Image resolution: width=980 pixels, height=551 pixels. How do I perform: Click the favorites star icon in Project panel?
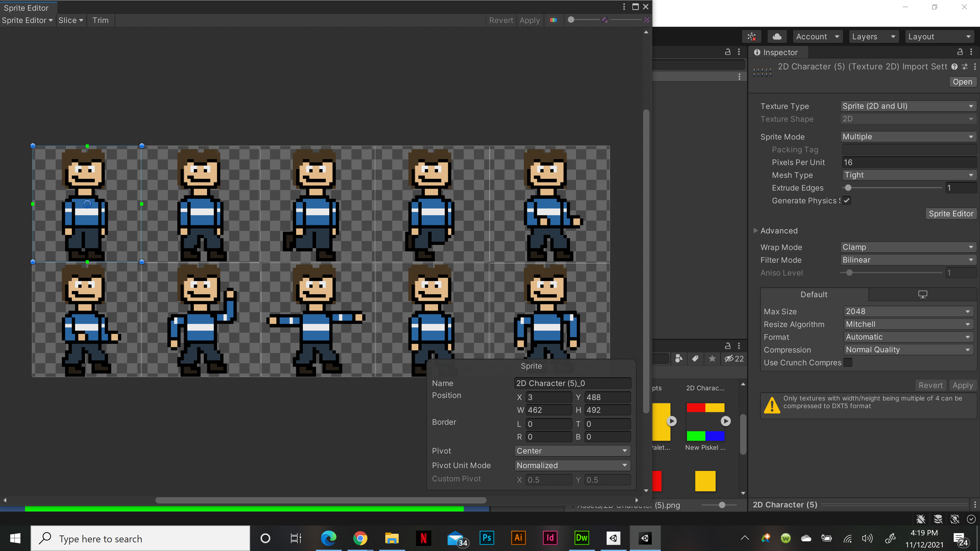(712, 359)
